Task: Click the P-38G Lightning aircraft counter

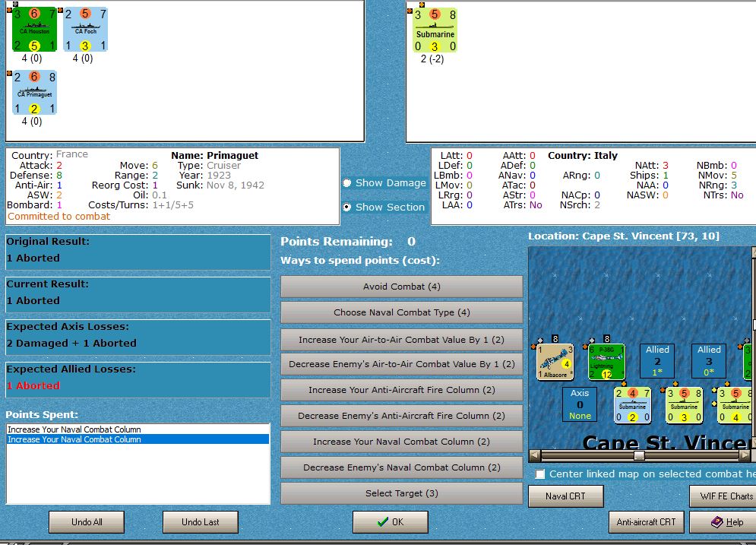Action: 606,361
